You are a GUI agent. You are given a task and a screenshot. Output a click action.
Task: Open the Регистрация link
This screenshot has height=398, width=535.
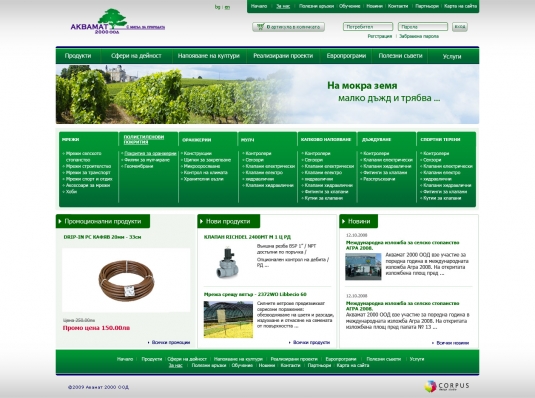[379, 36]
